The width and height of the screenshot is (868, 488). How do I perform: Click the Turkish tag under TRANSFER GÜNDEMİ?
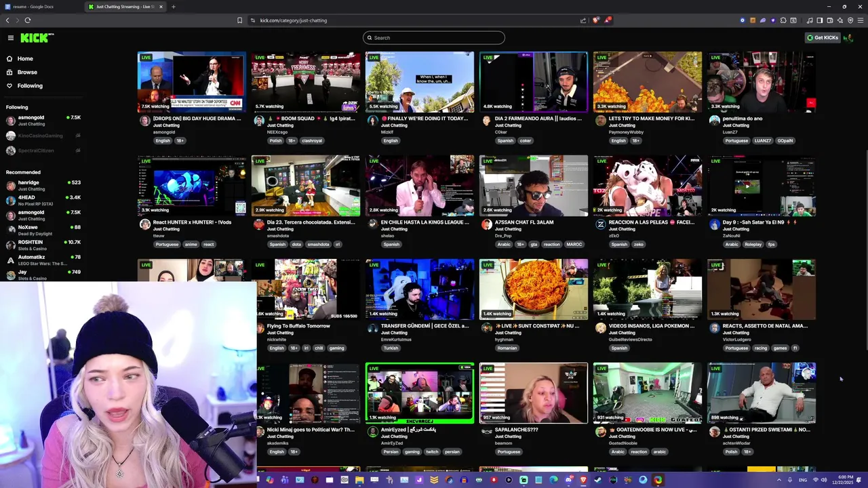point(391,348)
